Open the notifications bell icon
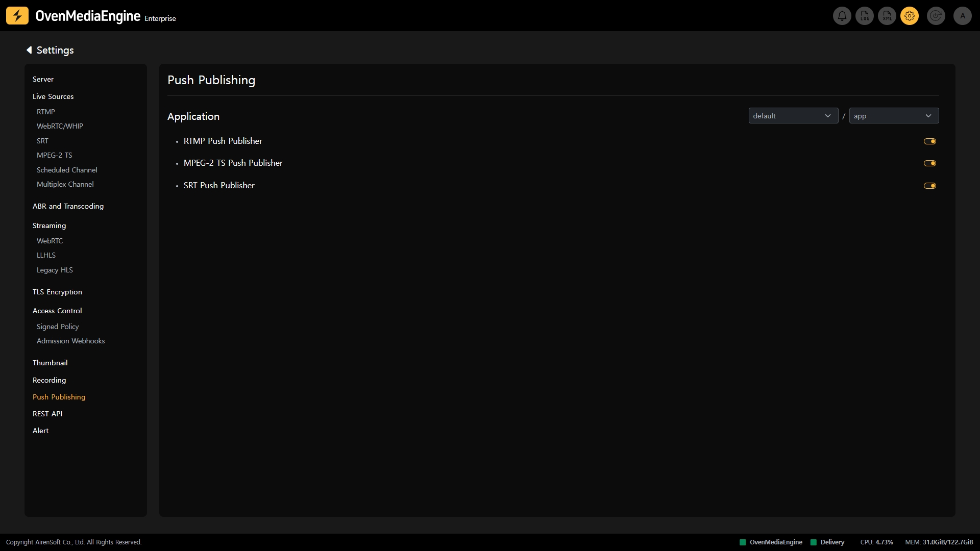This screenshot has width=980, height=551. click(842, 16)
